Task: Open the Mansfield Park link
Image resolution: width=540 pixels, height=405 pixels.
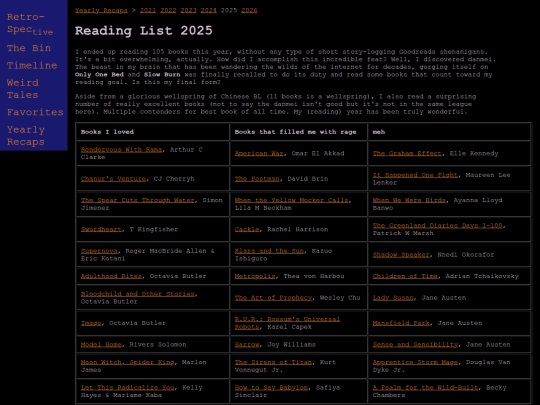Action: (401, 323)
